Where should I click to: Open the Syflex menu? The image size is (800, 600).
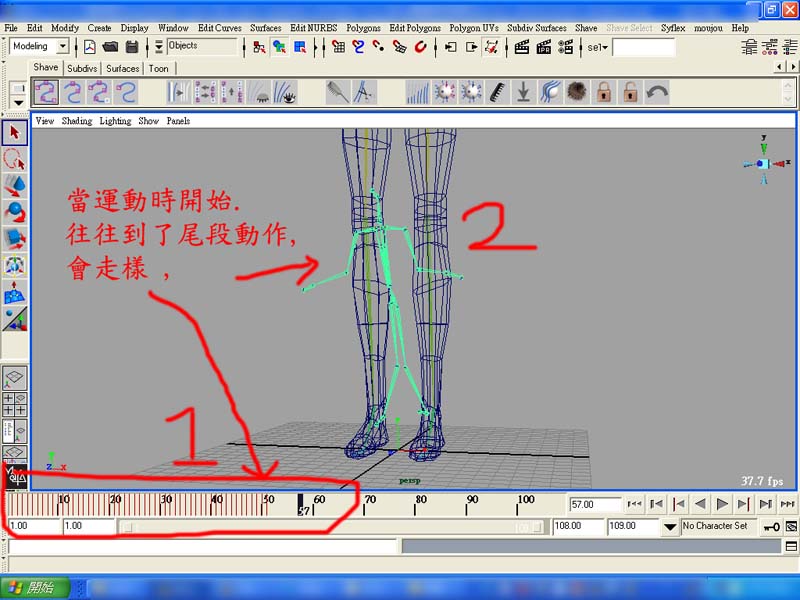click(672, 28)
